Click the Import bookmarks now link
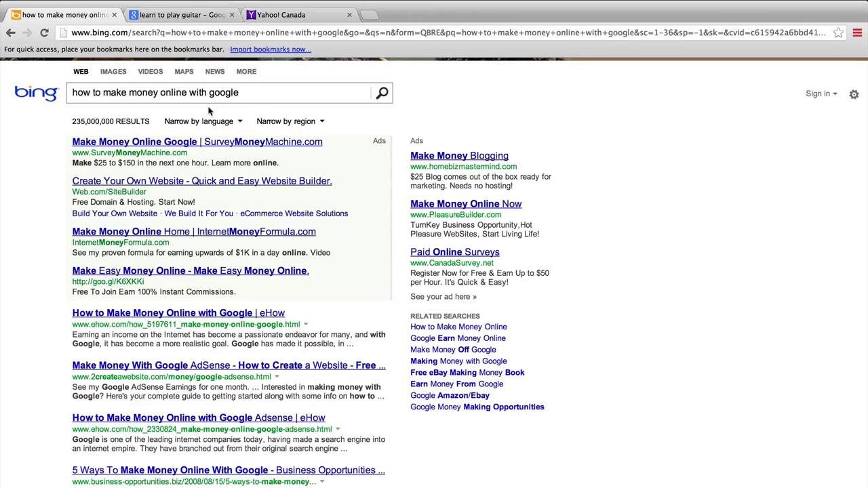The height and width of the screenshot is (488, 868). point(271,49)
